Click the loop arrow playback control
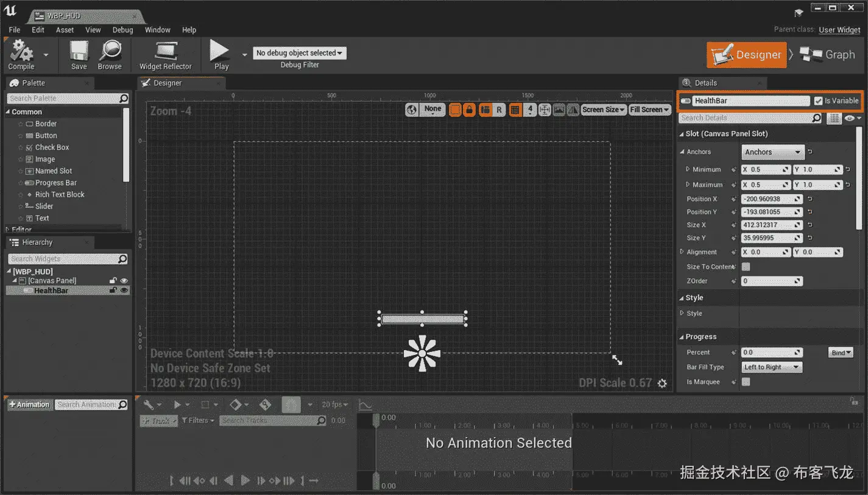 tap(314, 481)
